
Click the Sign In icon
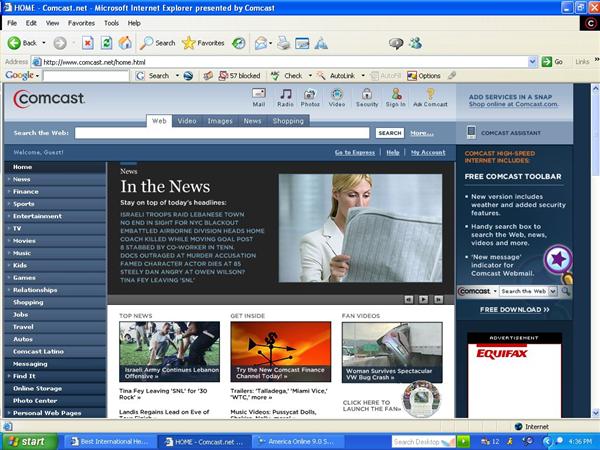click(x=396, y=98)
